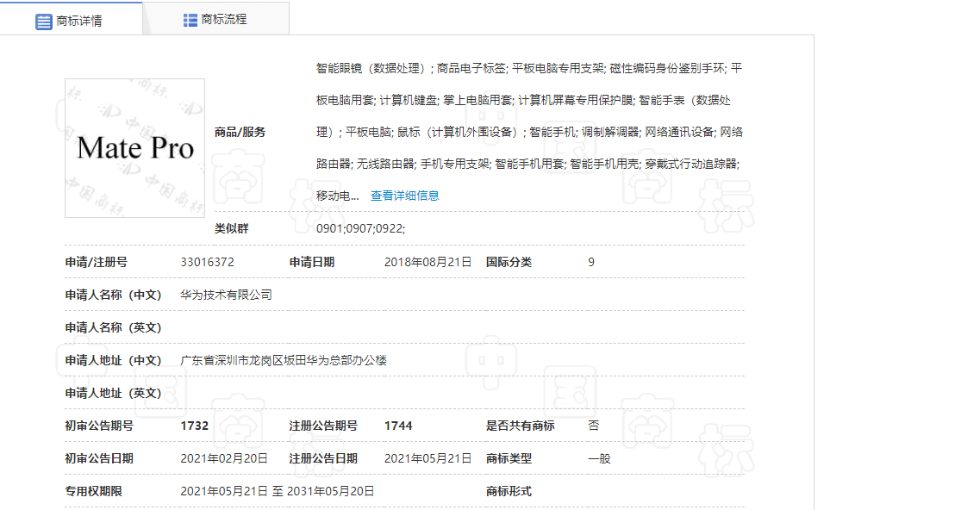Select application date 2018年08月21日
Image resolution: width=980 pixels, height=510 pixels.
tap(428, 262)
